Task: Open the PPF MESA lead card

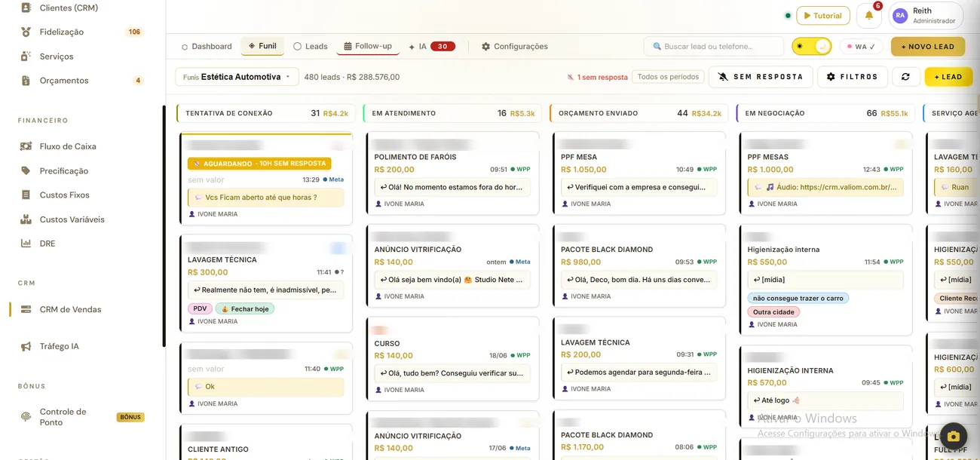Action: (639, 173)
